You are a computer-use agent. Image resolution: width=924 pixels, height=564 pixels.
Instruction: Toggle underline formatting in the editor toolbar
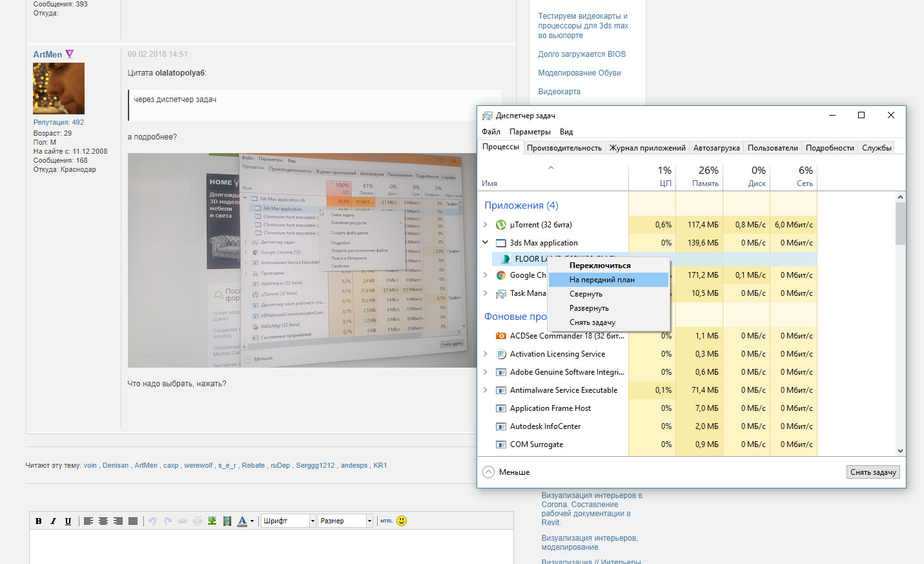[68, 521]
